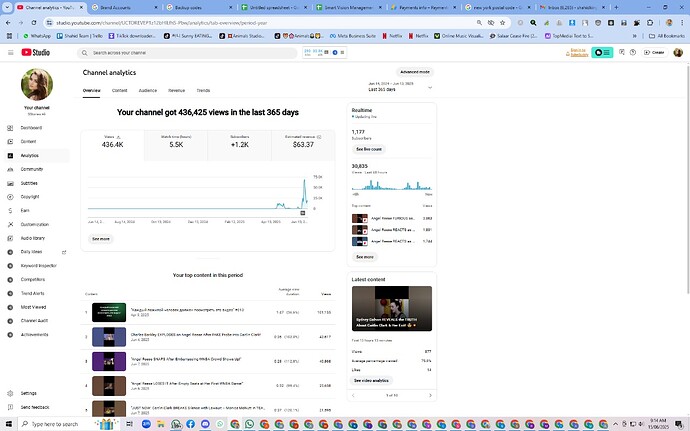The height and width of the screenshot is (431, 690).
Task: Open the Windows Start menu
Action: pos(7,424)
